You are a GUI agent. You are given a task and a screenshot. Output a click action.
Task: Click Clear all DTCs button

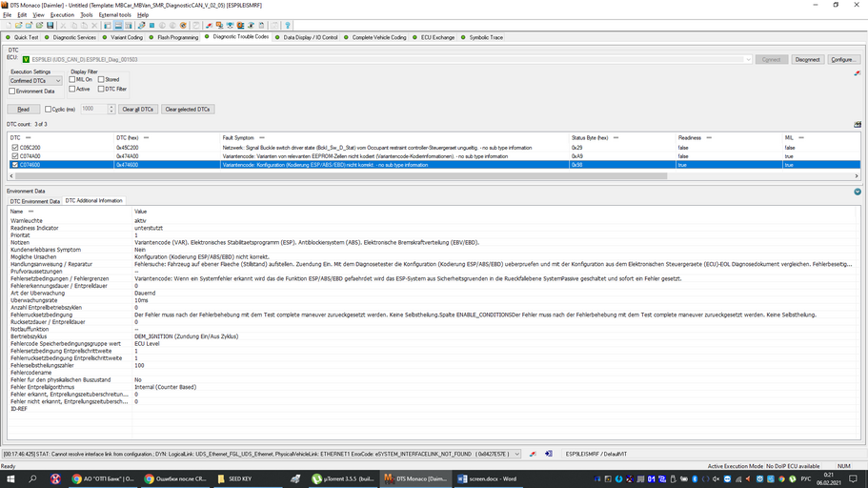138,109
